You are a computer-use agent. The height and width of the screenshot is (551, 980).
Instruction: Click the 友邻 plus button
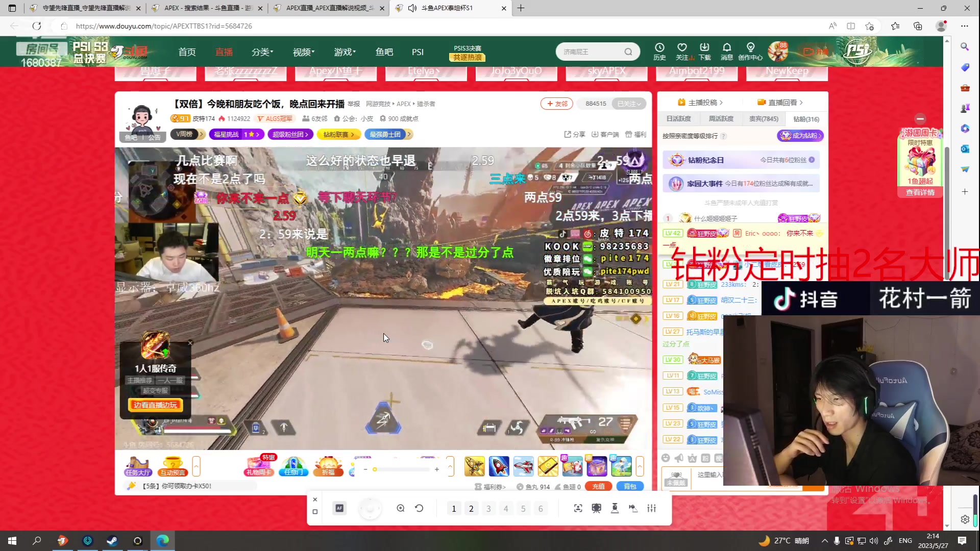pyautogui.click(x=557, y=104)
